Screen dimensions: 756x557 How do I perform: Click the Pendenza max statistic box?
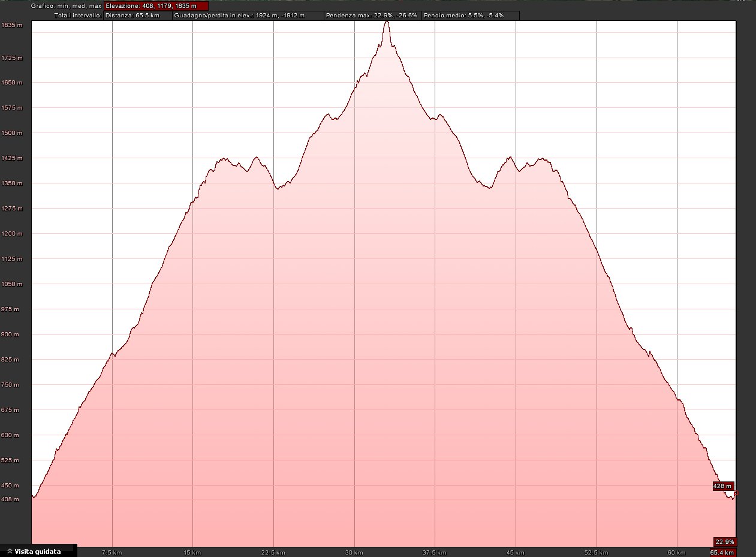372,16
